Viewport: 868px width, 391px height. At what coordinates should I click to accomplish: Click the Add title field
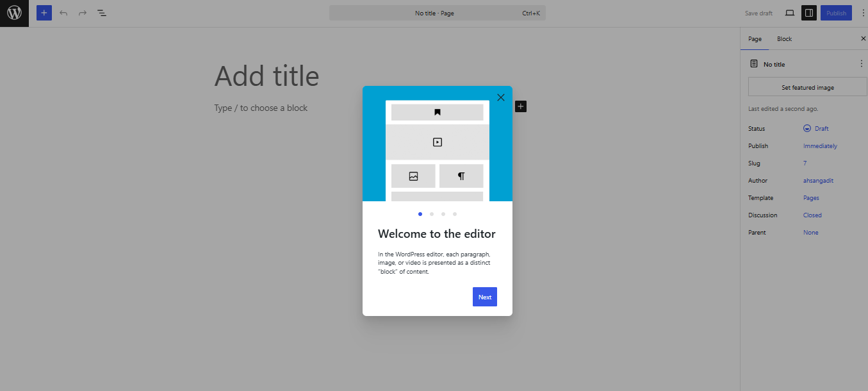266,76
